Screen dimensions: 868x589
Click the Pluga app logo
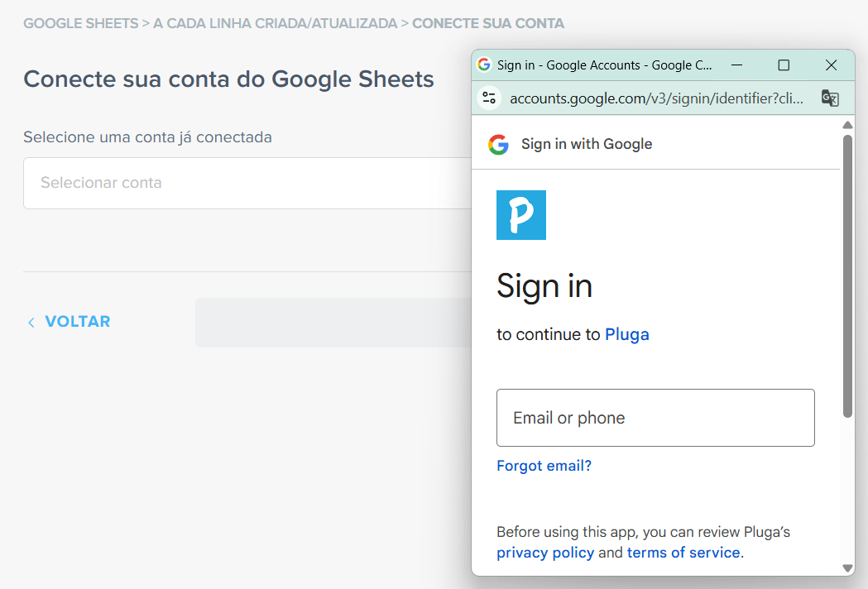pyautogui.click(x=521, y=215)
